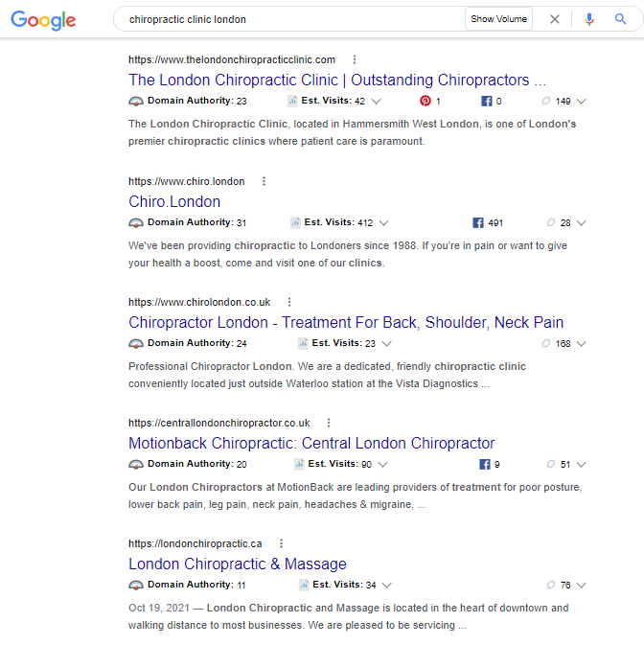Click the Pinterest icon with count 1
Screen dimensions: 644x645
[425, 101]
